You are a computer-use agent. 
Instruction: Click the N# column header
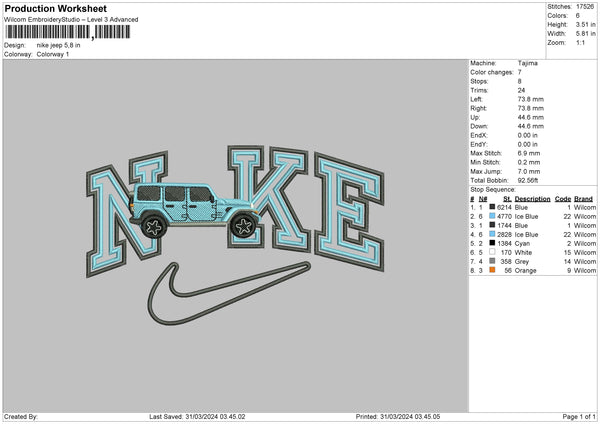pyautogui.click(x=483, y=199)
